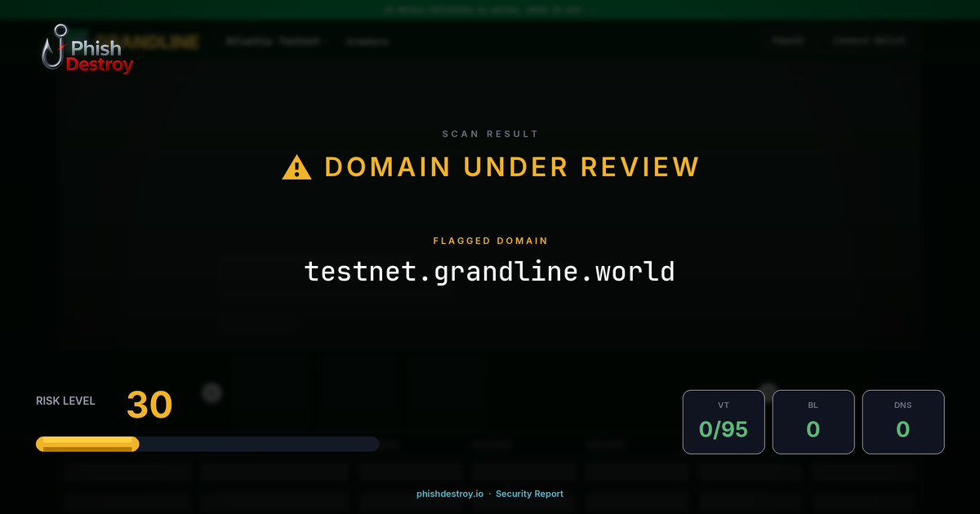Open the VT scan score badge showing 0/95
The image size is (980, 514).
coord(724,422)
